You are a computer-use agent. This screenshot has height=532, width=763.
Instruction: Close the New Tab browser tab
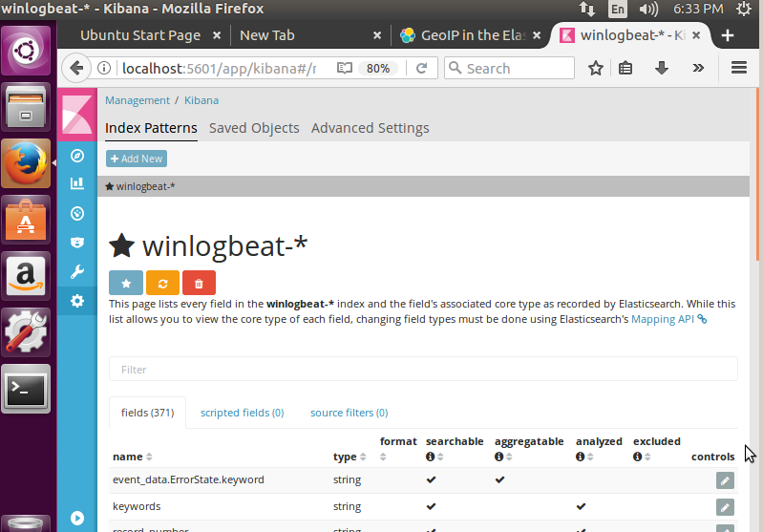point(376,35)
